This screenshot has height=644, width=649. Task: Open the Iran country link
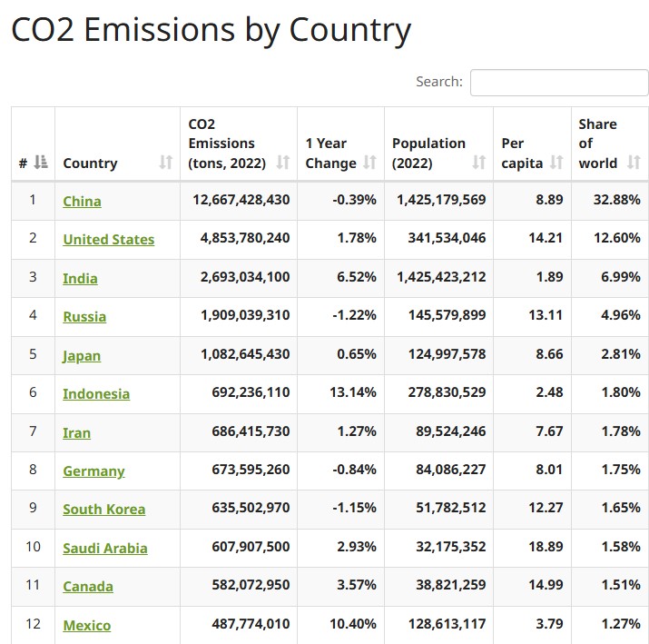tap(76, 432)
